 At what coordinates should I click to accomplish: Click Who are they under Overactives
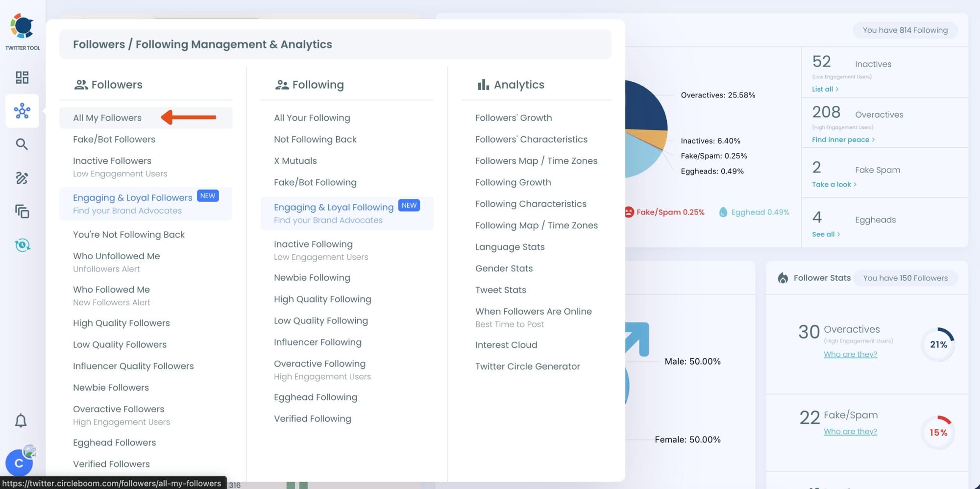pyautogui.click(x=850, y=354)
